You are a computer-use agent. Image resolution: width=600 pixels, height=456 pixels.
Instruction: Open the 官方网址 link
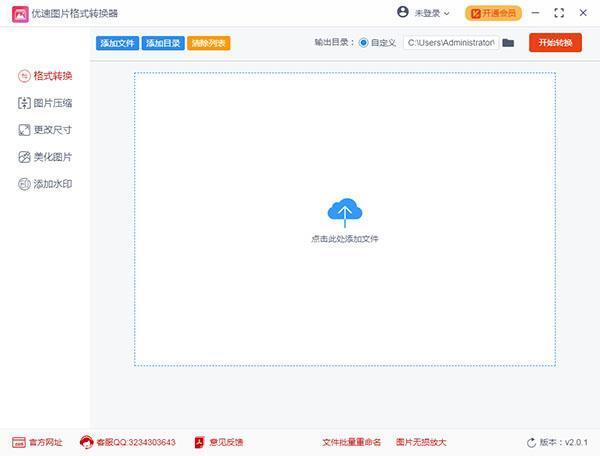pyautogui.click(x=37, y=443)
